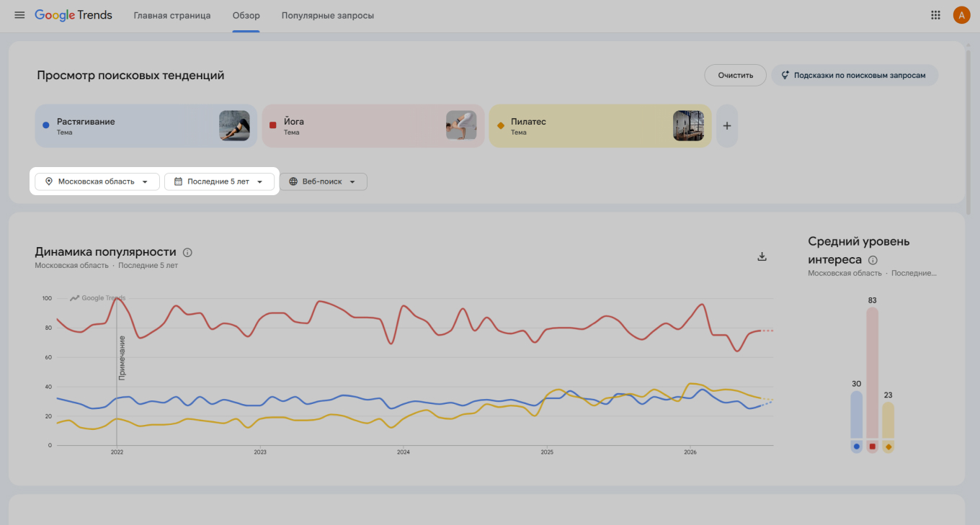Open the Последние 5 лет period dropdown
Image resolution: width=980 pixels, height=525 pixels.
click(x=219, y=181)
